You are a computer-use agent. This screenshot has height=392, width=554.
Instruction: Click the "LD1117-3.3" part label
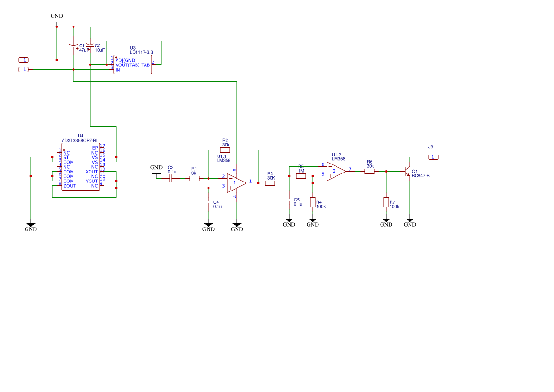tap(141, 52)
